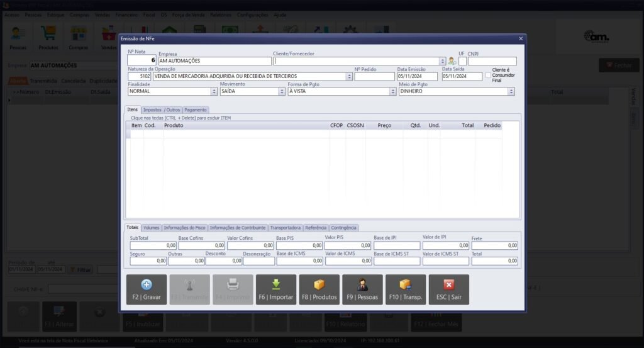Switch to the Impostos / Outros tab
This screenshot has width=644, height=348.
[161, 109]
